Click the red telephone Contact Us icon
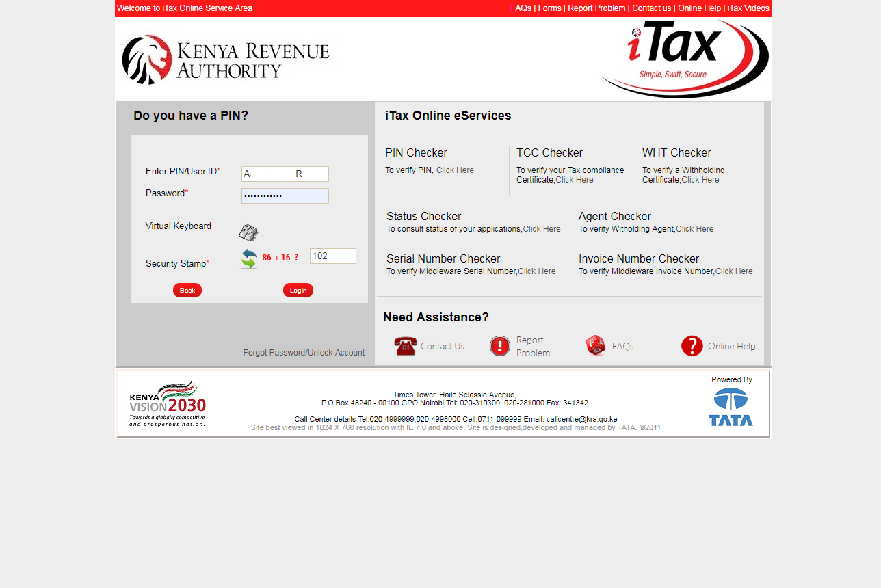The width and height of the screenshot is (881, 588). pyautogui.click(x=405, y=346)
